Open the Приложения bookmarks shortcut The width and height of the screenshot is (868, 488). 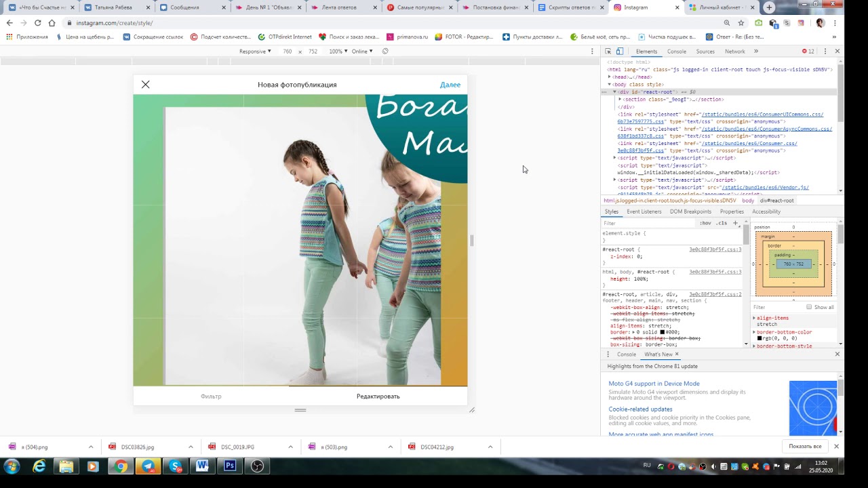(27, 37)
